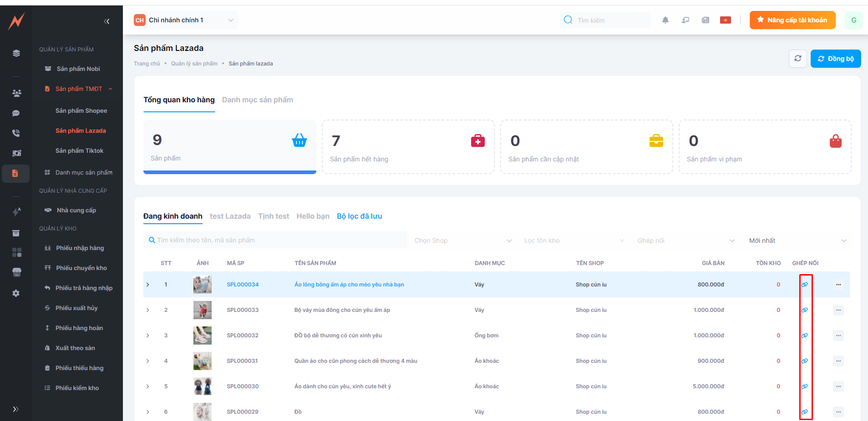Collapse sidebar with double-chevron icon
868x421 pixels.
107,21
